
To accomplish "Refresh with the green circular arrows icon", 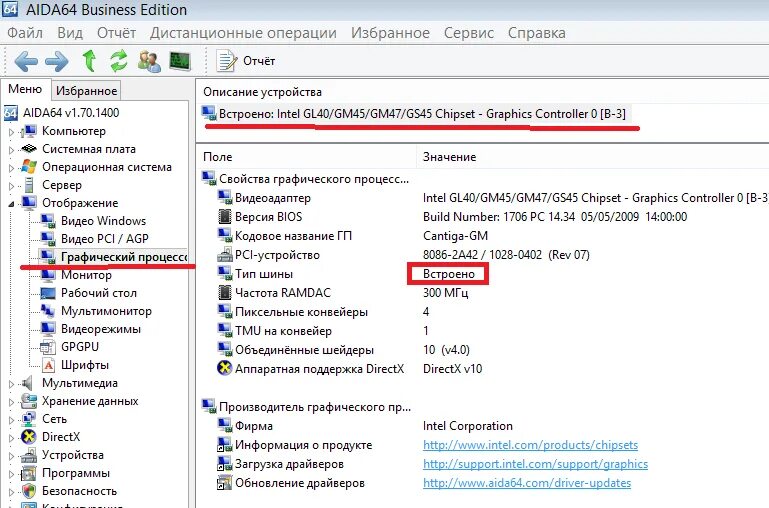I will 119,61.
